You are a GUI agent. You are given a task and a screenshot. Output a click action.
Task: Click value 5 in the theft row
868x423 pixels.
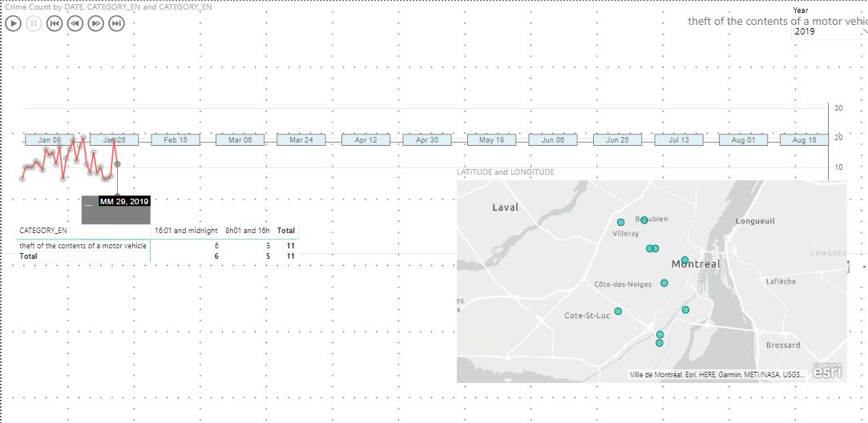[x=268, y=245]
